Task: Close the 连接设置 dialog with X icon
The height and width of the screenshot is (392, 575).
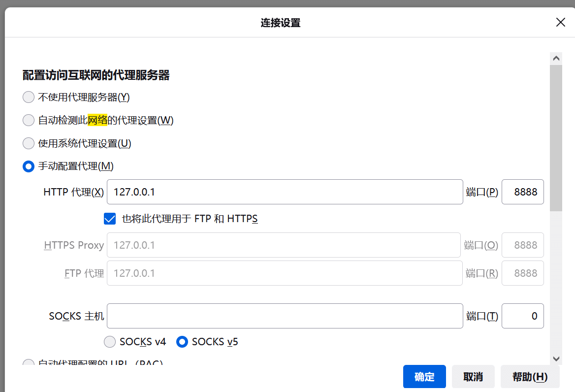Action: click(560, 22)
